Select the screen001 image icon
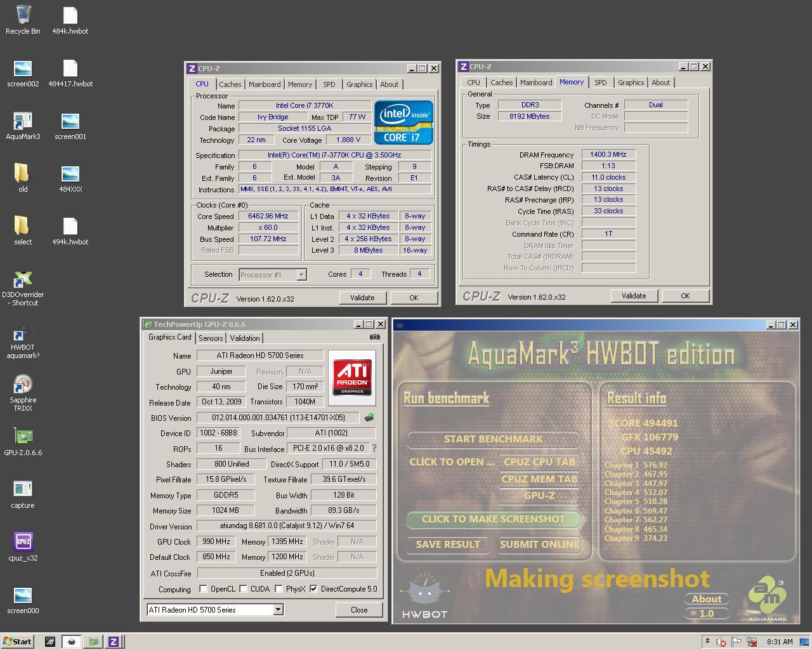The width and height of the screenshot is (812, 650). click(x=70, y=126)
